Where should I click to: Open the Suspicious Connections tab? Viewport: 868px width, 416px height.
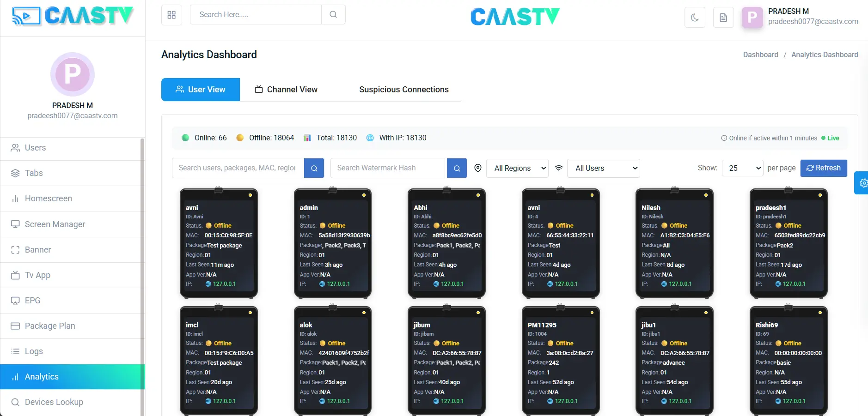point(403,89)
